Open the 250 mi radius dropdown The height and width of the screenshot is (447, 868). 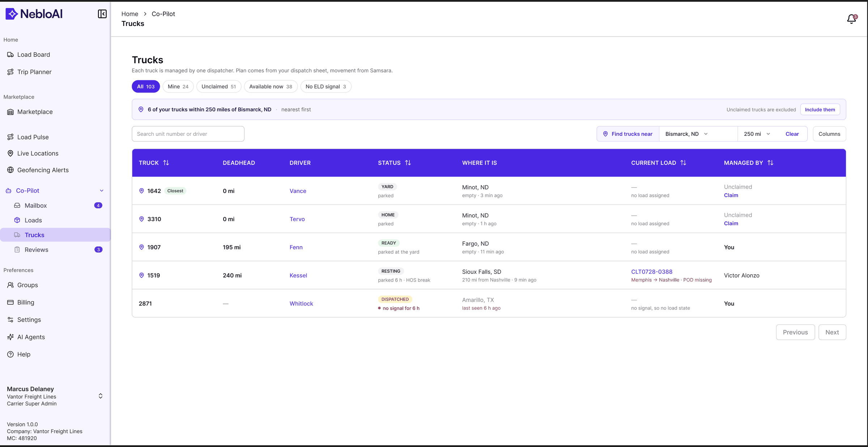pos(757,134)
